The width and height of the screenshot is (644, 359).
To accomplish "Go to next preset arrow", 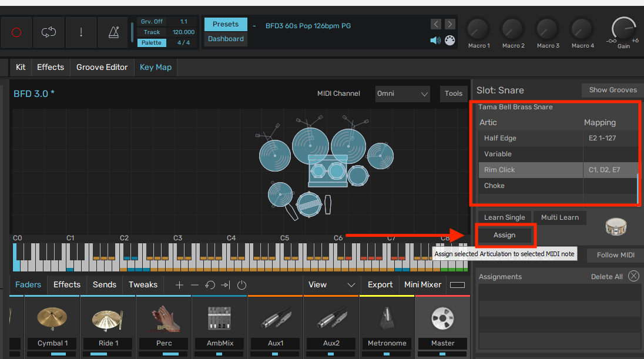I will coord(450,24).
